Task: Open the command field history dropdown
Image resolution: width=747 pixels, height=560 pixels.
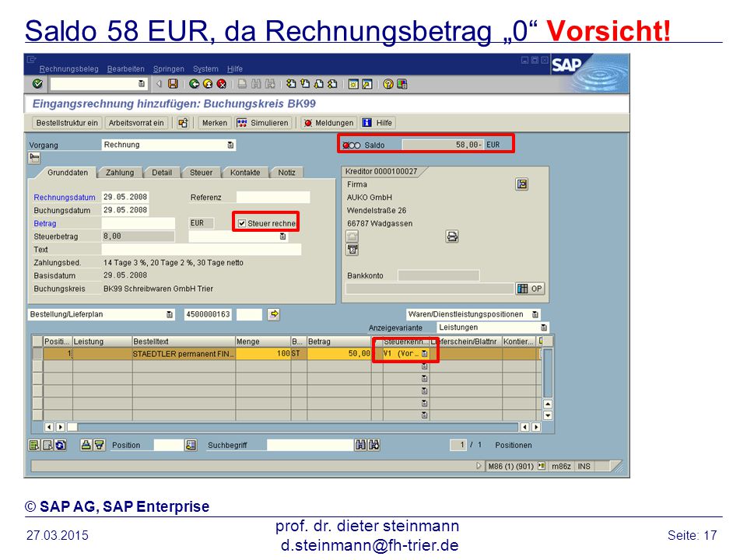Action: (142, 84)
